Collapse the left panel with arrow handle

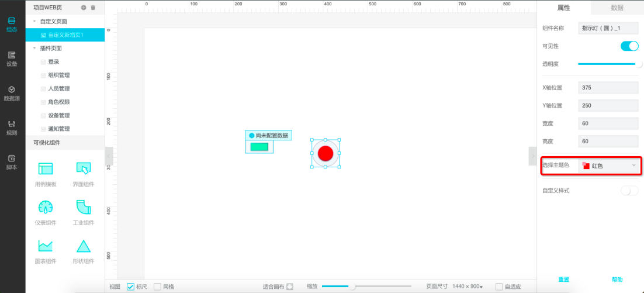(109, 156)
